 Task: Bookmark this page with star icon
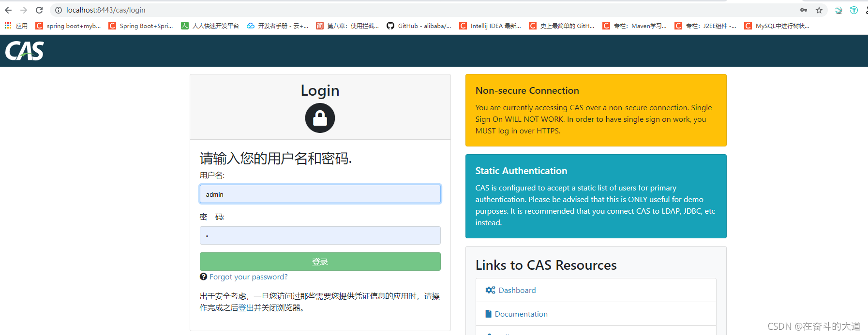819,10
